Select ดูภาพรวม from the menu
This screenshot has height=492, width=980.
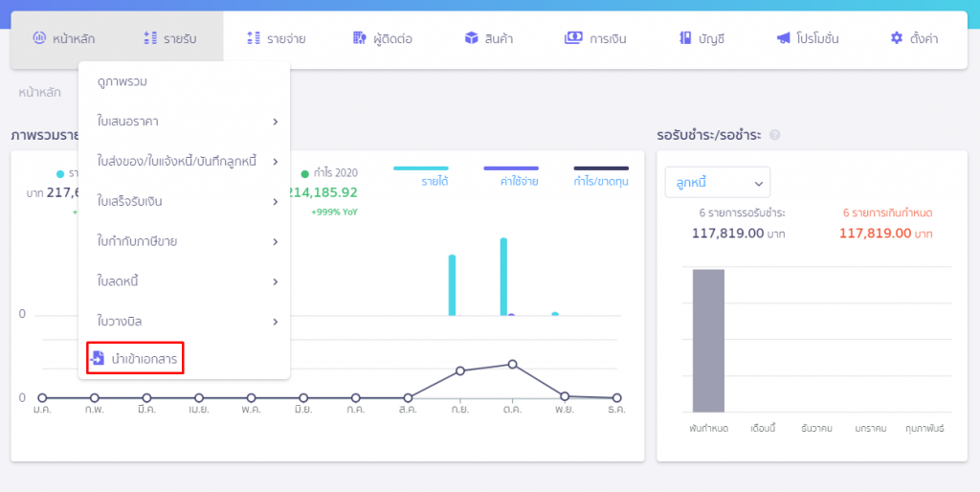pyautogui.click(x=122, y=81)
